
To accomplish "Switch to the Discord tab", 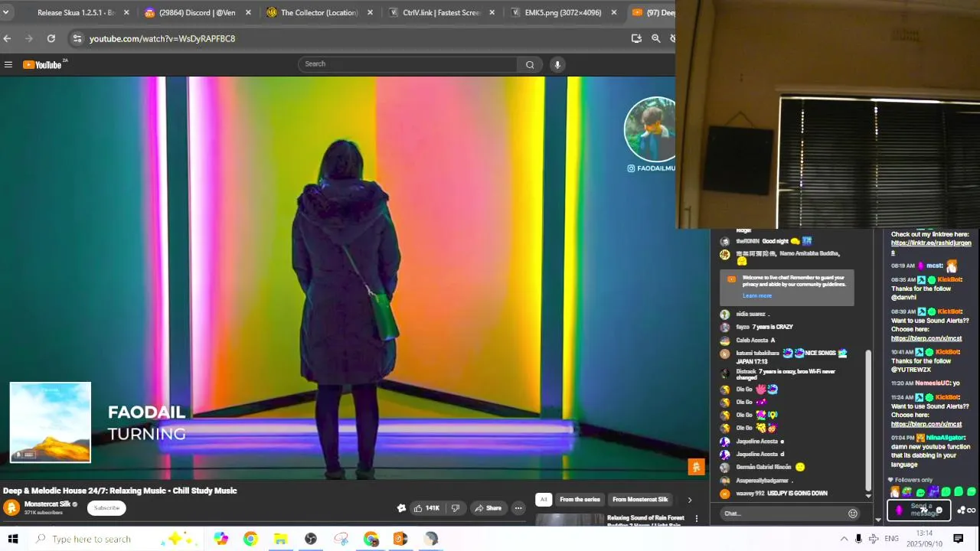I will tap(197, 12).
